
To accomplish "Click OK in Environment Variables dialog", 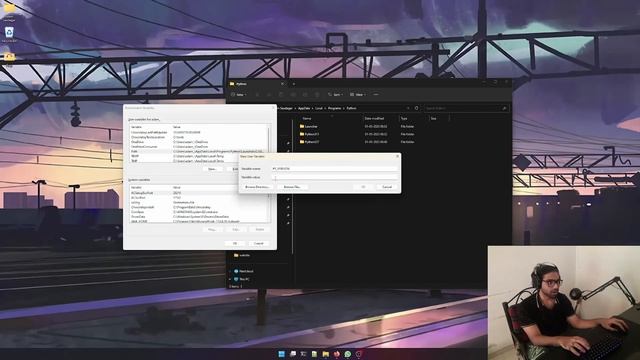I will pos(235,243).
